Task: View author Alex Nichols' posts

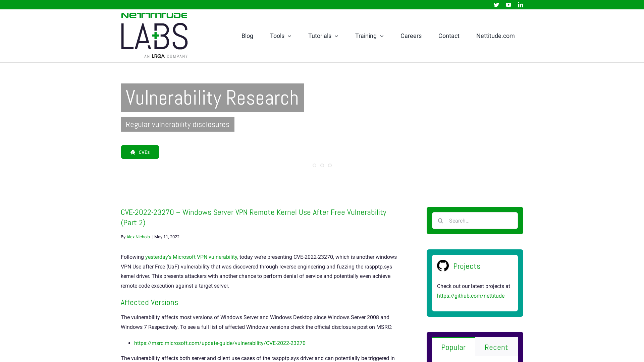Action: (138, 237)
